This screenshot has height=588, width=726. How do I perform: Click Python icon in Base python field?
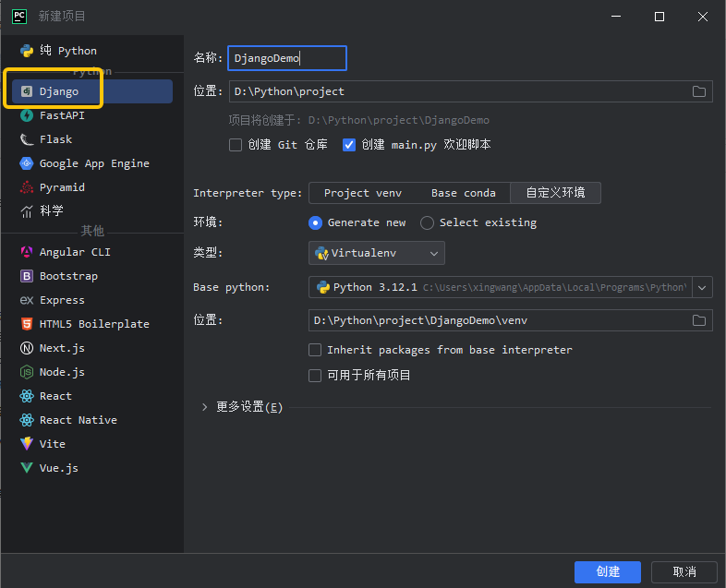coord(322,287)
